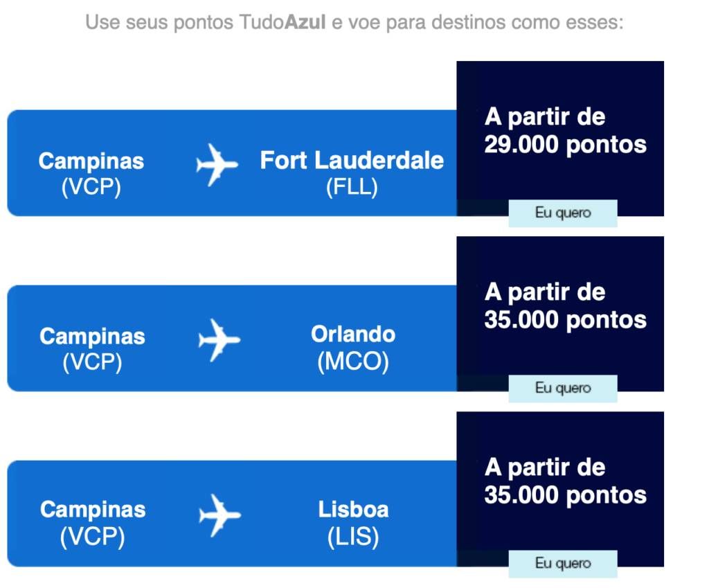Click the FLL airport code text
This screenshot has width=709, height=588.
(352, 187)
